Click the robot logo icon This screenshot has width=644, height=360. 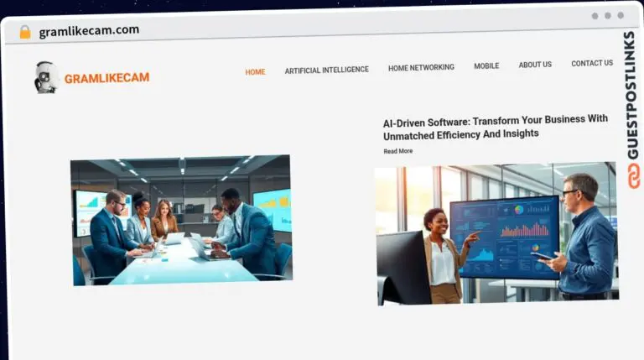(x=45, y=77)
